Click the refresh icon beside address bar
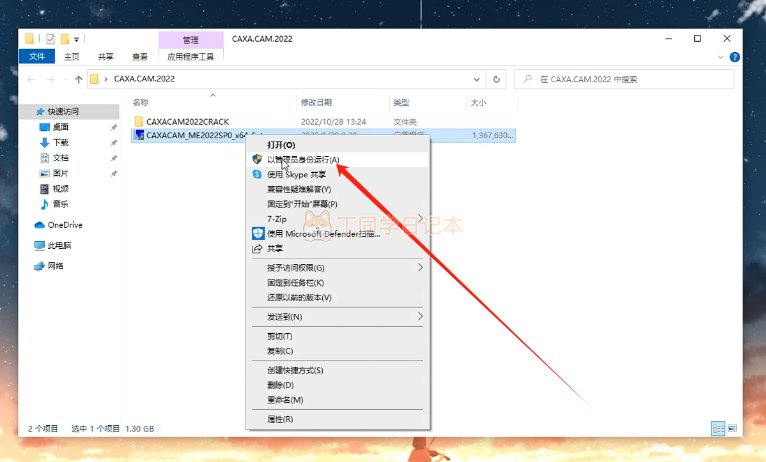 [496, 79]
